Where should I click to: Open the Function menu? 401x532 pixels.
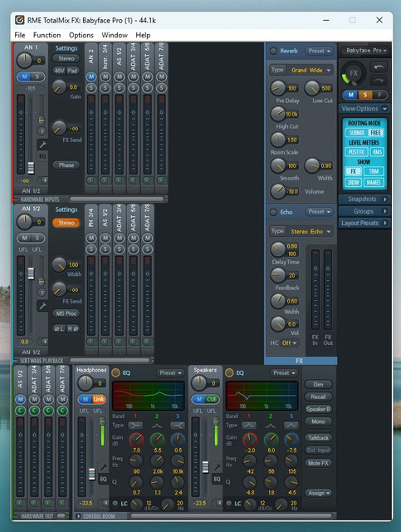click(46, 35)
